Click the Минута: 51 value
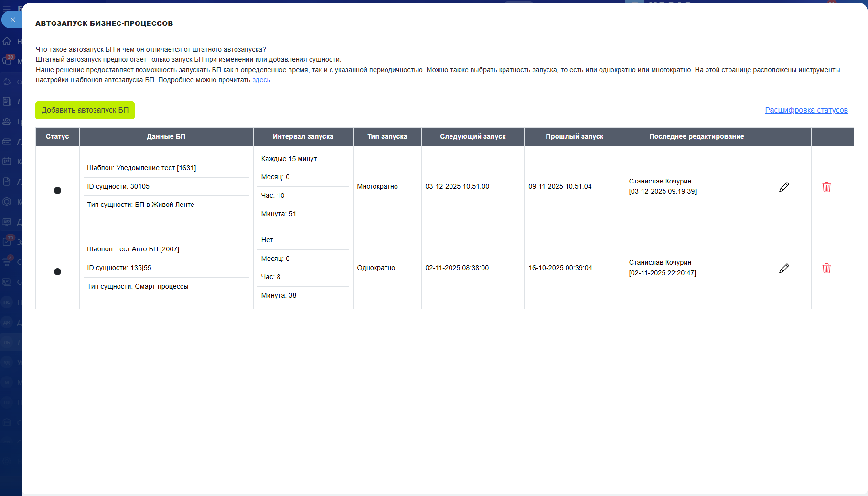This screenshot has height=496, width=868. coord(279,214)
